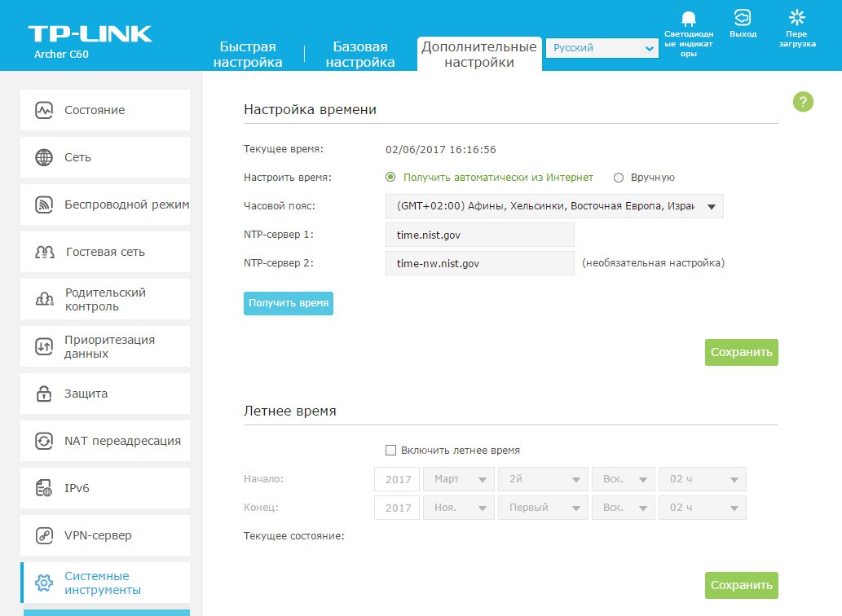Open the VPN-сервер sidebar item
The height and width of the screenshot is (616, 842).
[x=105, y=535]
